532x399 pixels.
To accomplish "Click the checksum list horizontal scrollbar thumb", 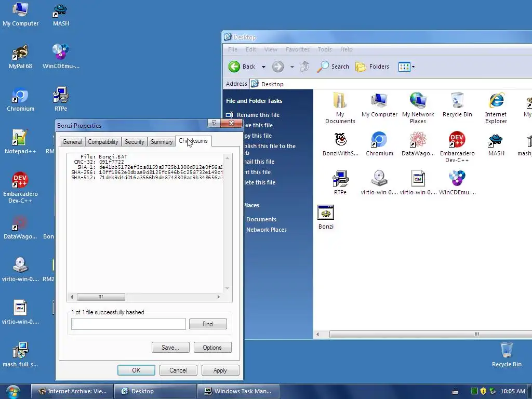I will point(101,297).
